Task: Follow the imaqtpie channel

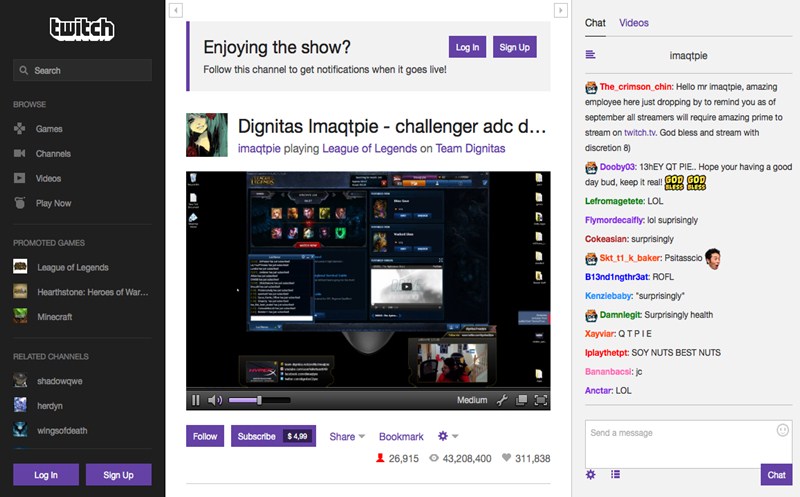Action: 205,436
